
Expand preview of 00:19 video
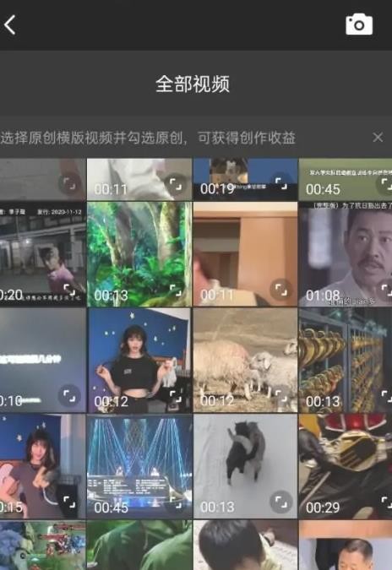tap(281, 183)
